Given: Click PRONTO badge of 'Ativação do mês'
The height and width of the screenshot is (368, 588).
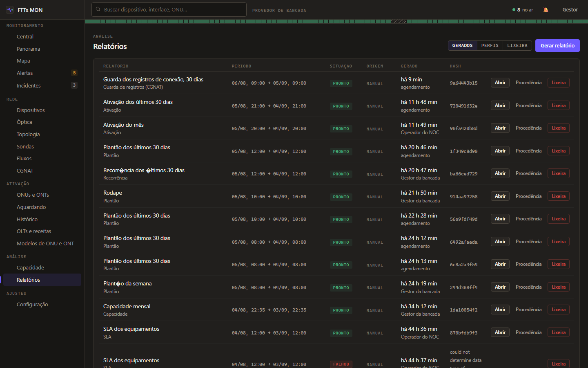Looking at the screenshot, I should pos(341,129).
